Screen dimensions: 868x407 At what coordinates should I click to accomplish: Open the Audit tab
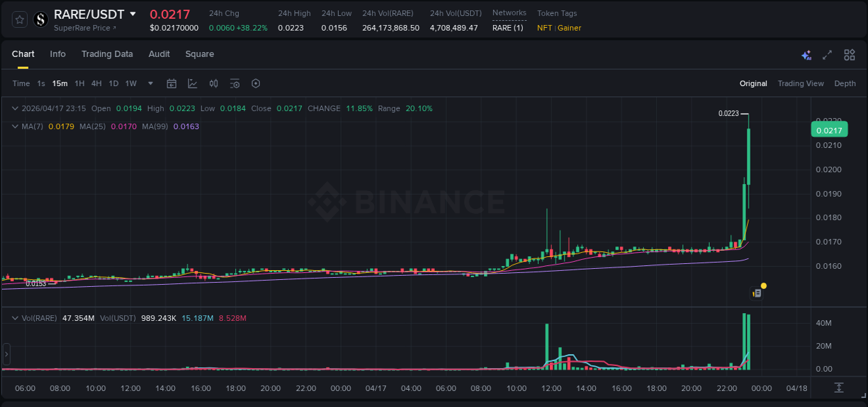click(159, 53)
